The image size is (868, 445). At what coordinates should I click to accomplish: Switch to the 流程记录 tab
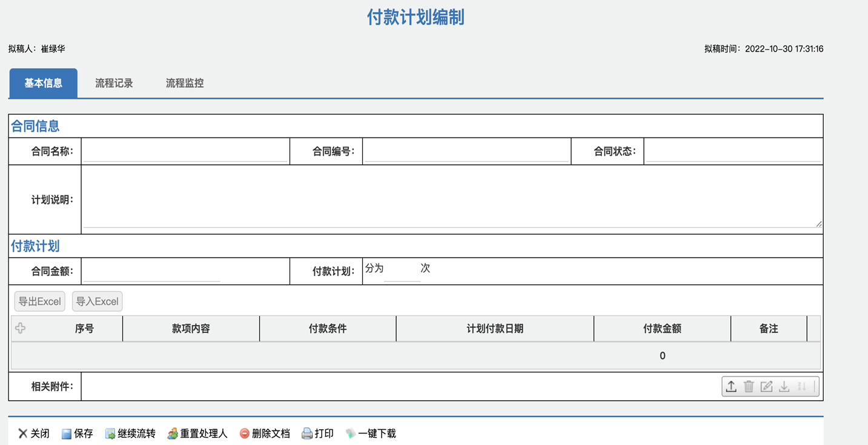coord(114,84)
